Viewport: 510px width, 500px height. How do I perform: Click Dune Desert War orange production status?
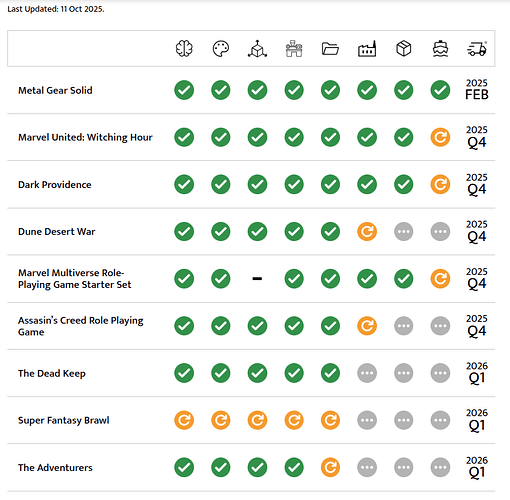pyautogui.click(x=367, y=232)
